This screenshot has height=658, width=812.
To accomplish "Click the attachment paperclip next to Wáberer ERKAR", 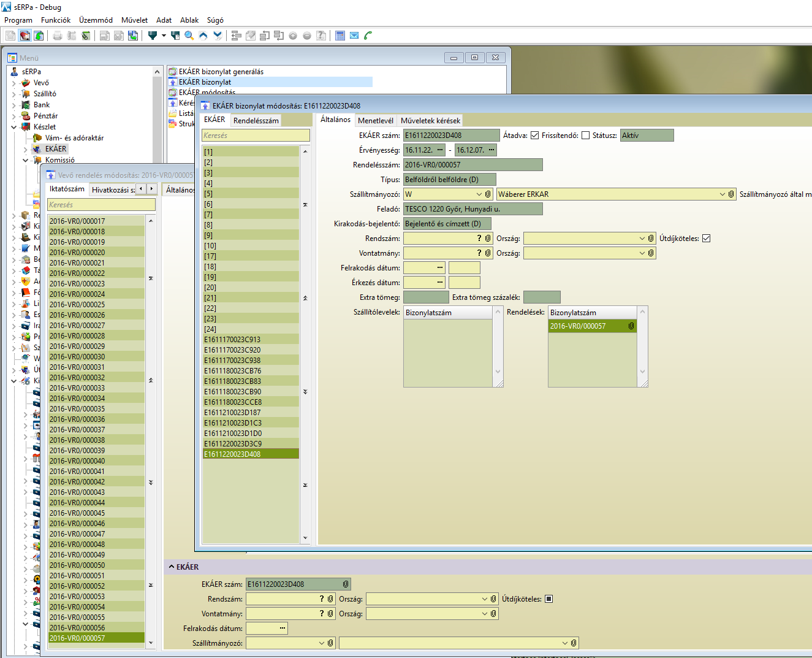I will tap(731, 194).
